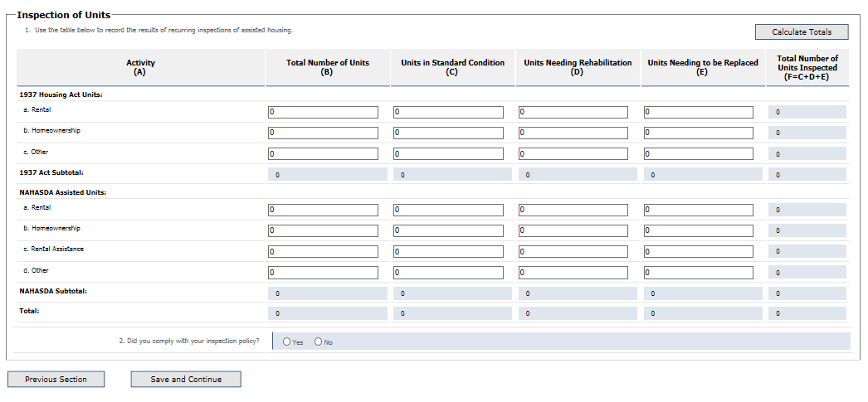This screenshot has width=868, height=402.
Task: Click the Previous Section button
Action: pos(56,379)
